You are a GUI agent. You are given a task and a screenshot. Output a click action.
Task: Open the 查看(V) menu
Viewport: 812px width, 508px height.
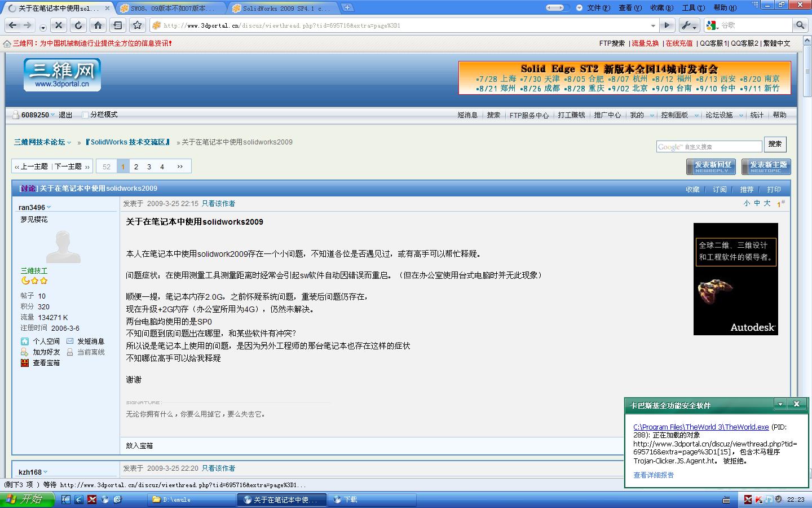point(630,8)
